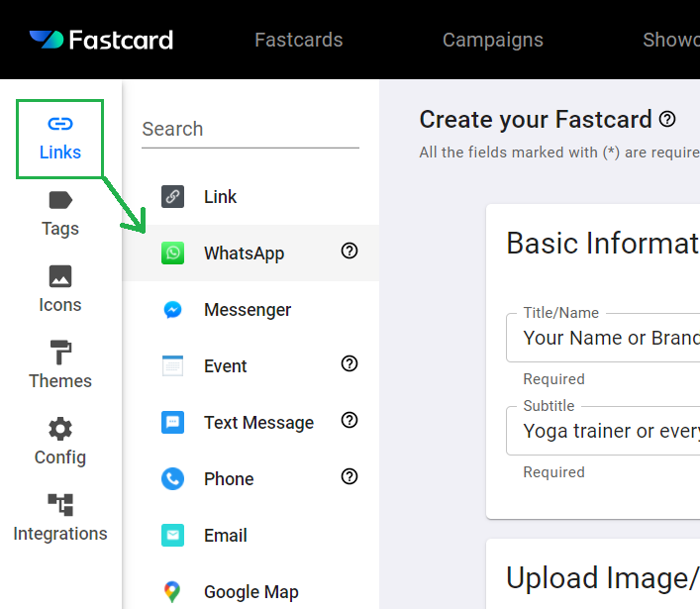Add a Link item
The image size is (700, 609).
click(x=250, y=196)
